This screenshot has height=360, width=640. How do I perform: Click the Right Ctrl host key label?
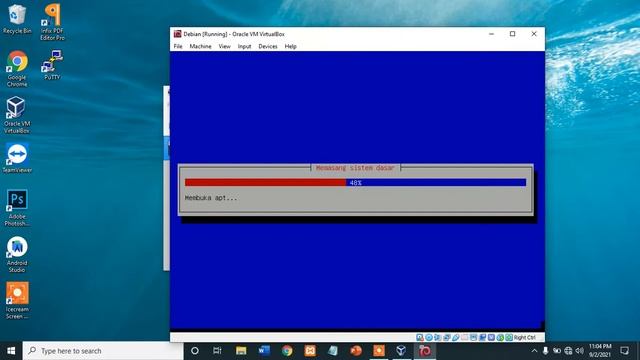[x=524, y=338]
